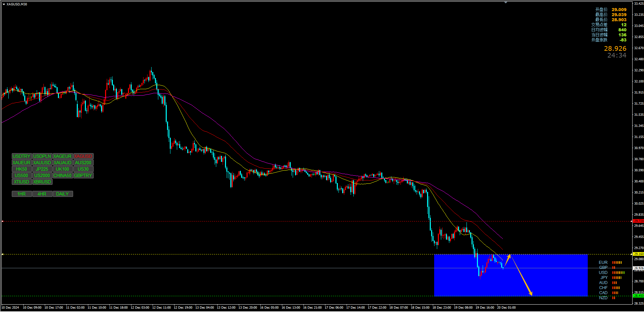Click JPY strength meter bars

pos(617,278)
